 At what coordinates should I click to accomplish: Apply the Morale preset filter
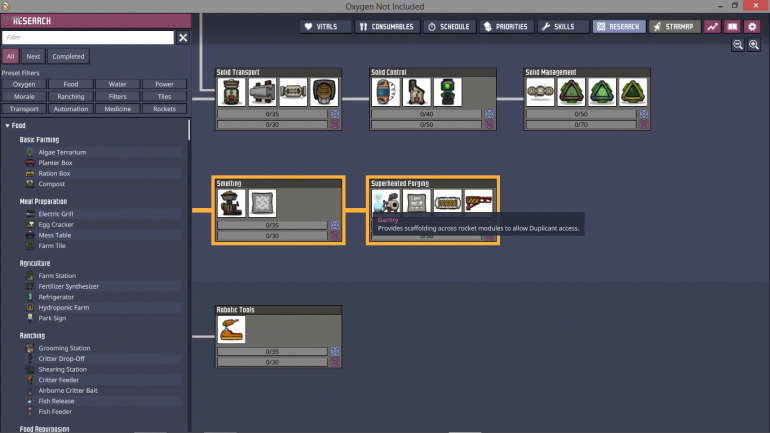[24, 96]
